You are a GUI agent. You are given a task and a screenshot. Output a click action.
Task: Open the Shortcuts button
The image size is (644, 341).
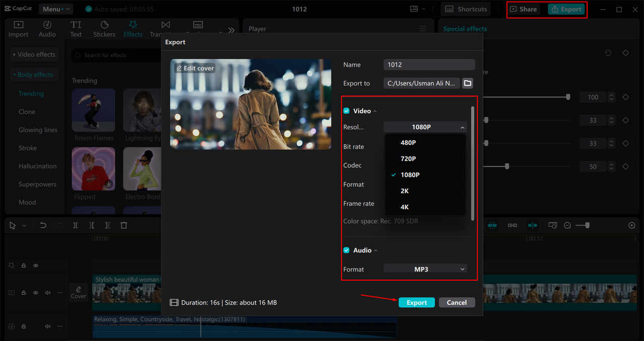tap(466, 9)
